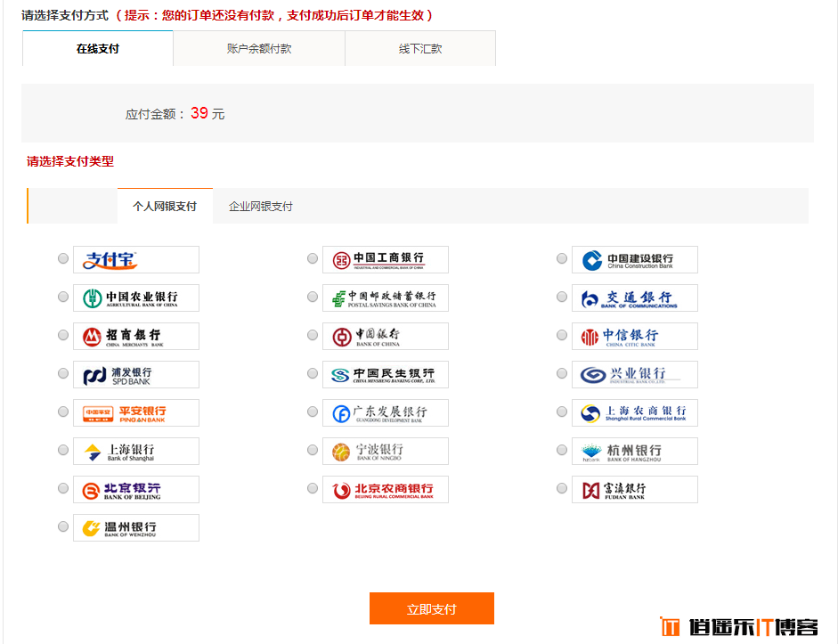Screen dimensions: 838x644
Task: Choose the 中国民生银行 radio button
Action: [x=313, y=373]
